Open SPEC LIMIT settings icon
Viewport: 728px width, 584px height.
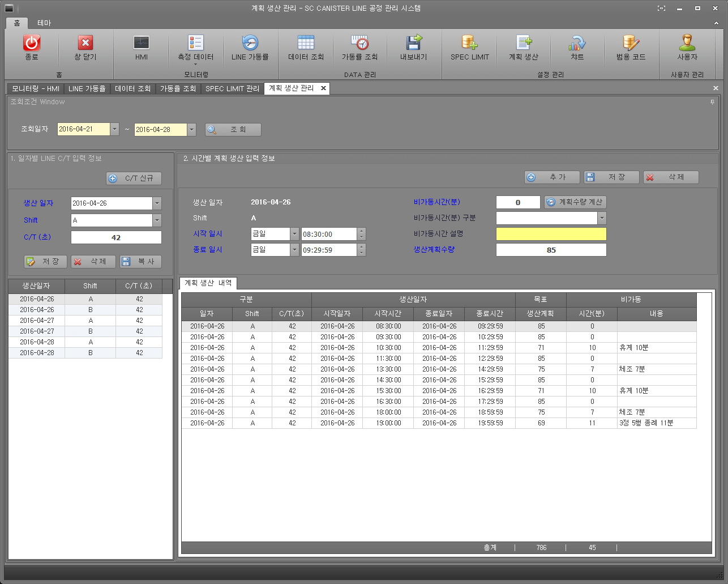[x=469, y=44]
